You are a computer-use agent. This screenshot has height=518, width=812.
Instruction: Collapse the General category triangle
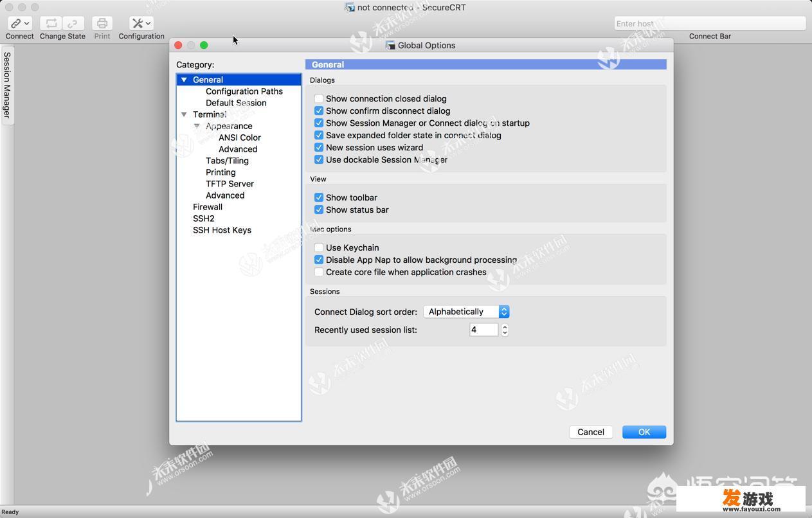click(184, 80)
